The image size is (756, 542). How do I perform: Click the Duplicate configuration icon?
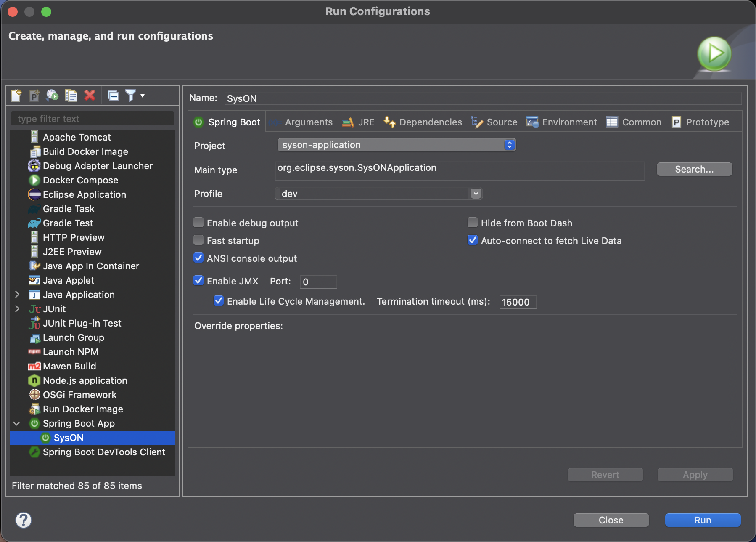[71, 96]
